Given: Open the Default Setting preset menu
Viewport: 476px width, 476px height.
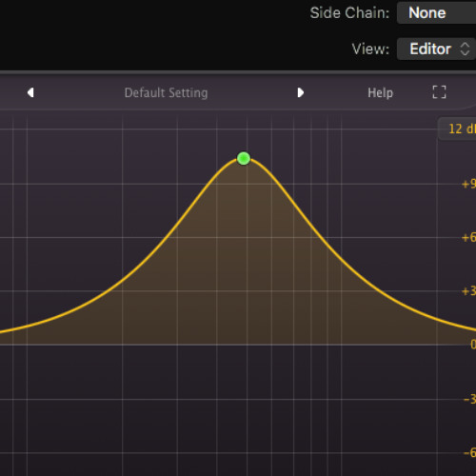Looking at the screenshot, I should point(166,92).
